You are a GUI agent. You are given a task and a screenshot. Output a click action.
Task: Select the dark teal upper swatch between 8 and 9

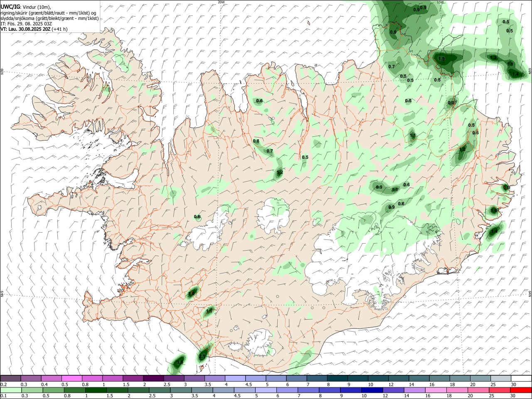click(337, 379)
